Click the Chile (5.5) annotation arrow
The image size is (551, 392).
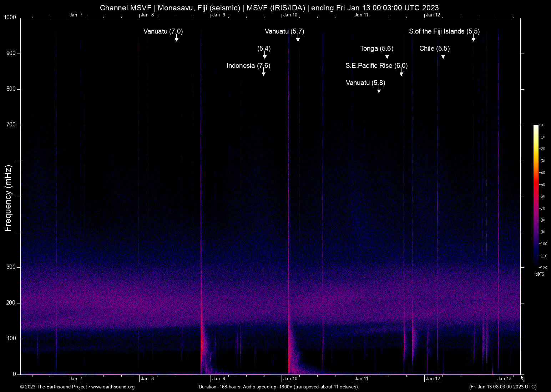click(x=443, y=56)
